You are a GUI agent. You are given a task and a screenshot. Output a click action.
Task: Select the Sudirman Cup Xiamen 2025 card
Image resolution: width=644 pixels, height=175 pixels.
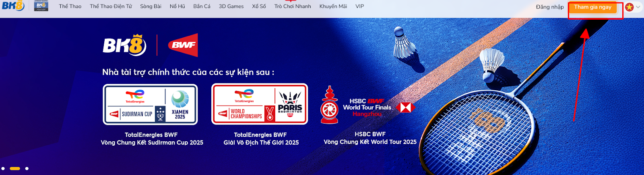tap(150, 104)
